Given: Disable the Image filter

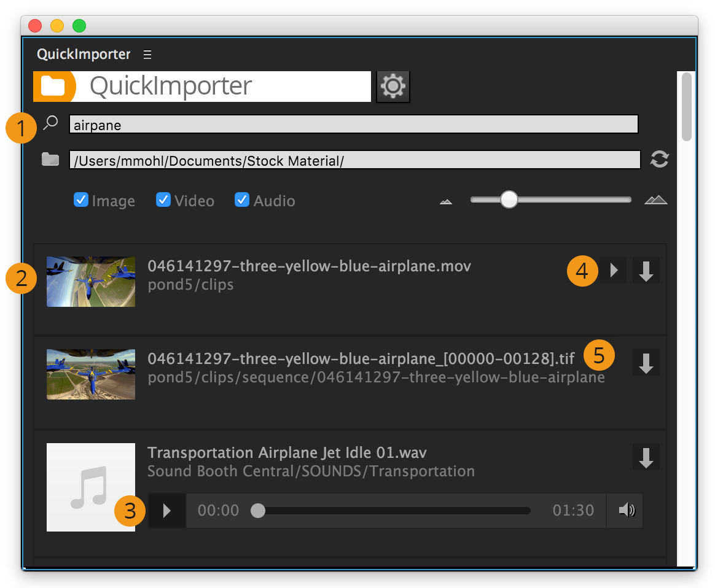Looking at the screenshot, I should click(x=80, y=199).
